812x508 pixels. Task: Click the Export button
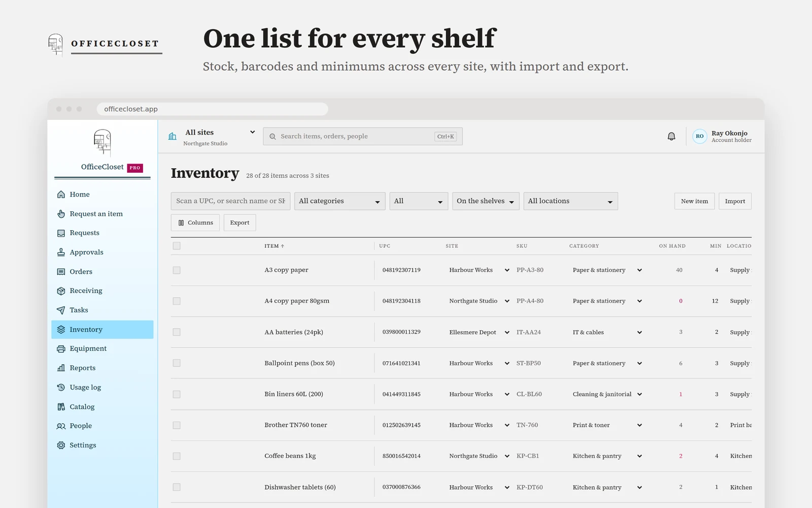[x=240, y=223]
